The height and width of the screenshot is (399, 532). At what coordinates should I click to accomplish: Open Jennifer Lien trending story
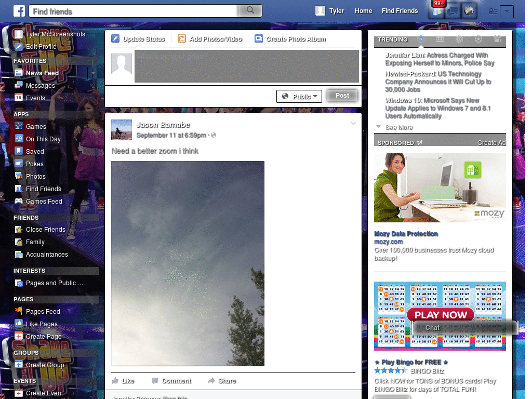tap(440, 59)
